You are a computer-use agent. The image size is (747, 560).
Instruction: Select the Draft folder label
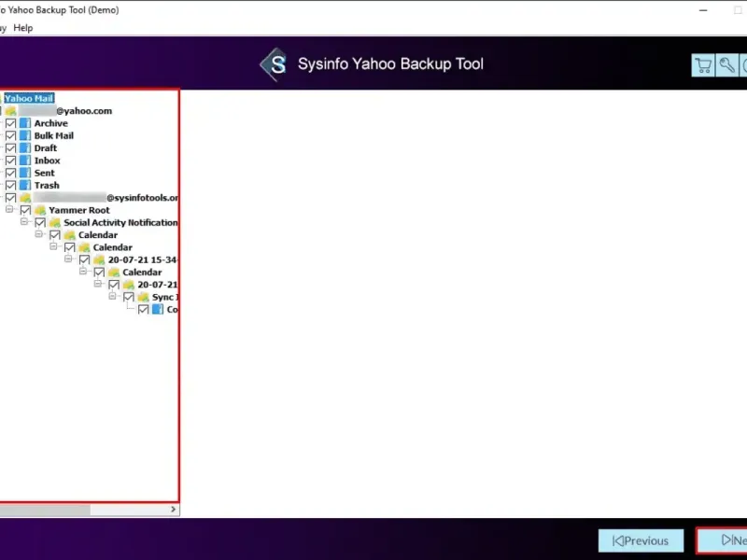click(x=45, y=148)
